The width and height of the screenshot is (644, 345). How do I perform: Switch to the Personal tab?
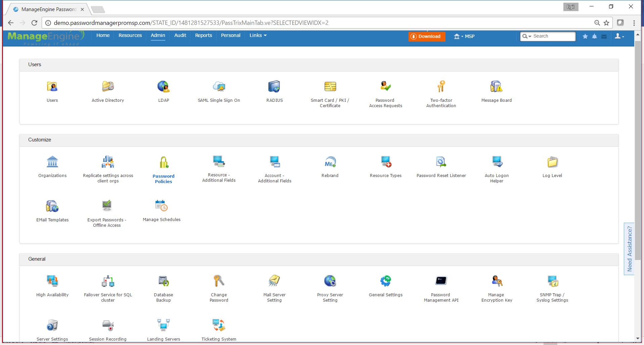point(231,35)
